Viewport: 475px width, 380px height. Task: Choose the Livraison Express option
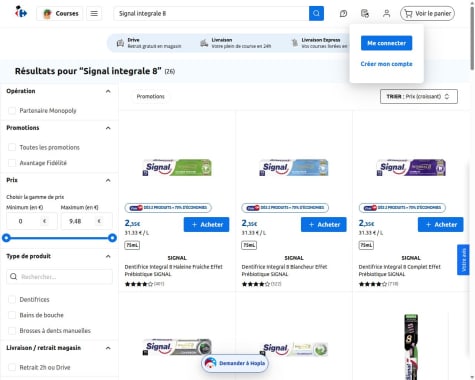[x=320, y=43]
